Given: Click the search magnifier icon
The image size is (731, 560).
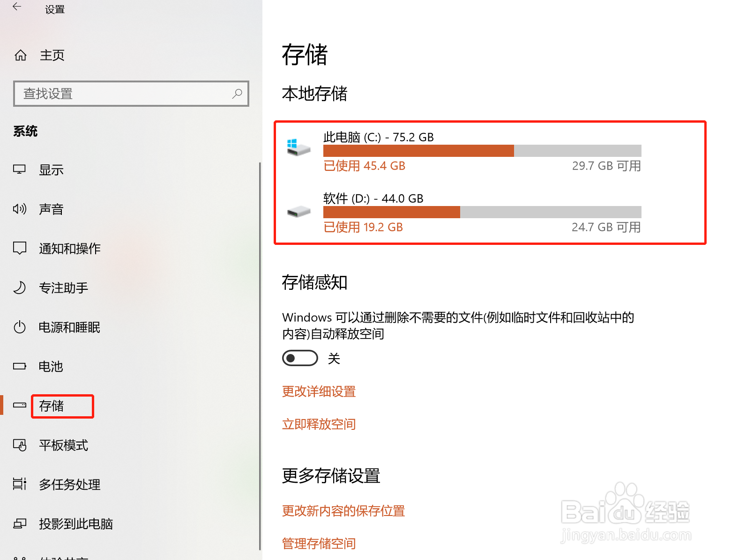Looking at the screenshot, I should (237, 94).
